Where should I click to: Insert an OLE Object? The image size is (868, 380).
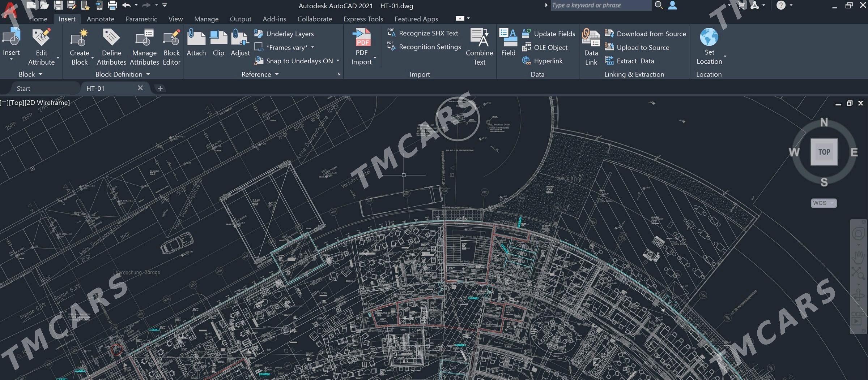pos(545,47)
